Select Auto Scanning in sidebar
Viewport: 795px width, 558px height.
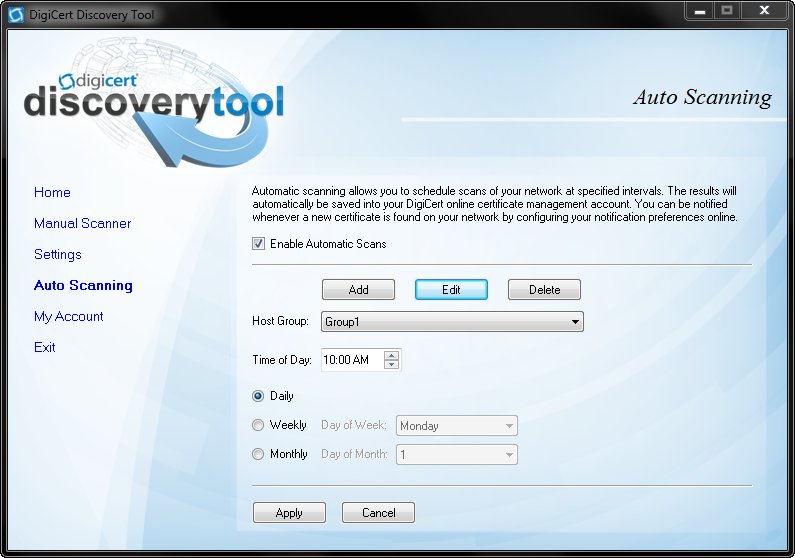click(83, 285)
